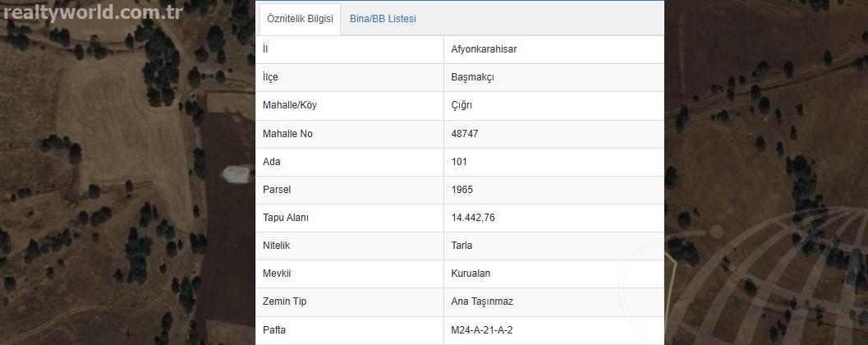Viewport: 868px width, 345px height.
Task: Click the İlçe label cell
Action: point(350,77)
